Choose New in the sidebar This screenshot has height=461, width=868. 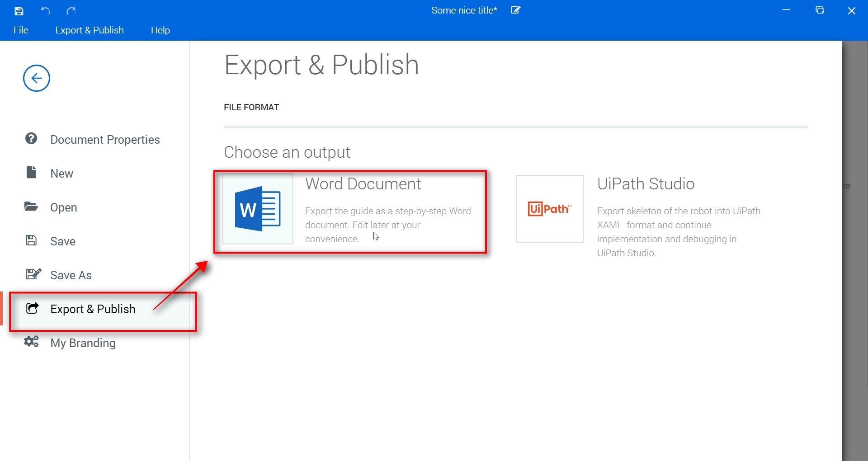click(62, 174)
